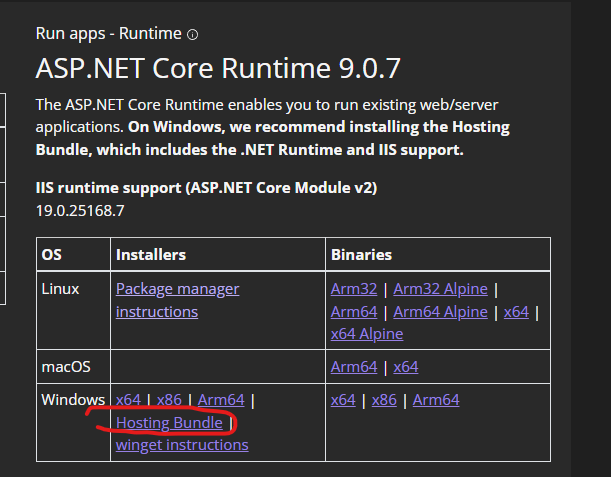Click the info icon beside Run apps - Runtime
The width and height of the screenshot is (611, 477).
coord(192,35)
